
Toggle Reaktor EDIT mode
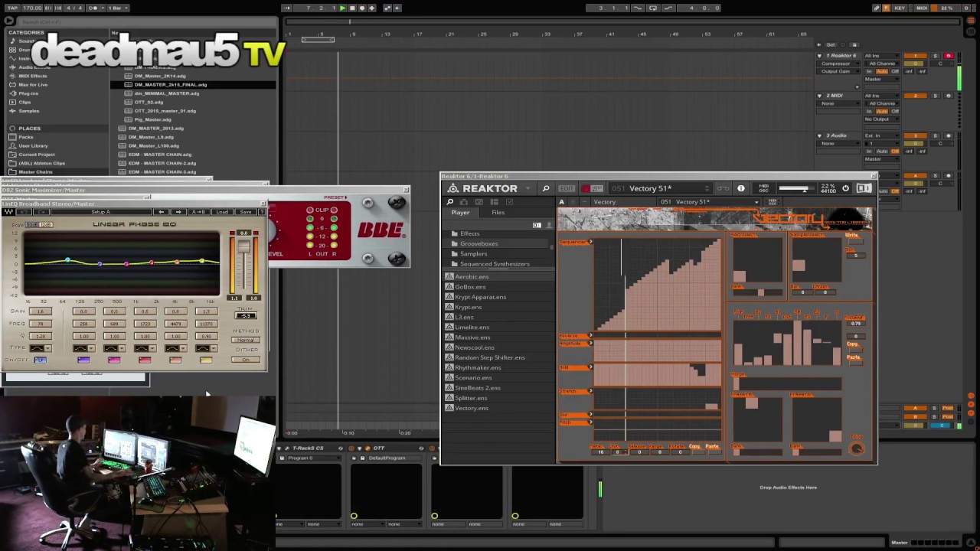point(567,188)
